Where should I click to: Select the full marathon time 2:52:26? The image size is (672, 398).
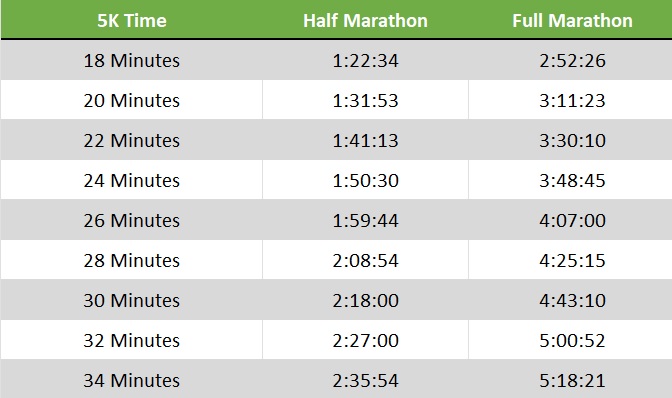pos(572,60)
